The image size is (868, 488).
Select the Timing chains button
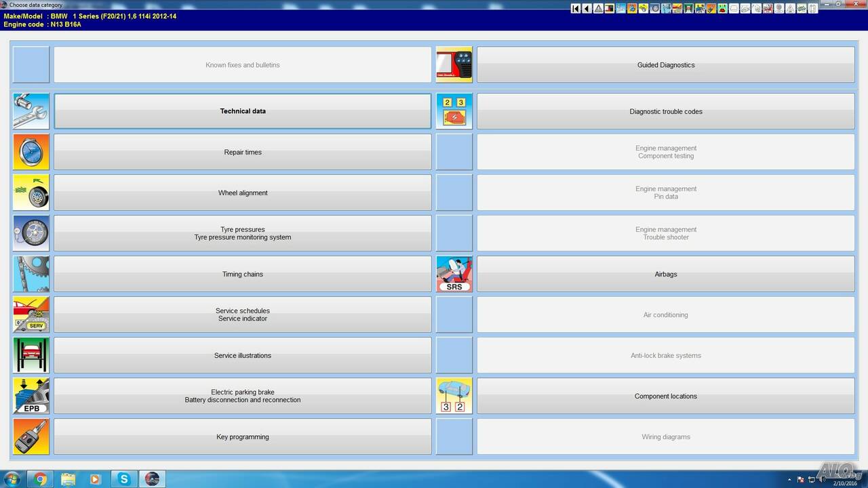[x=243, y=274]
